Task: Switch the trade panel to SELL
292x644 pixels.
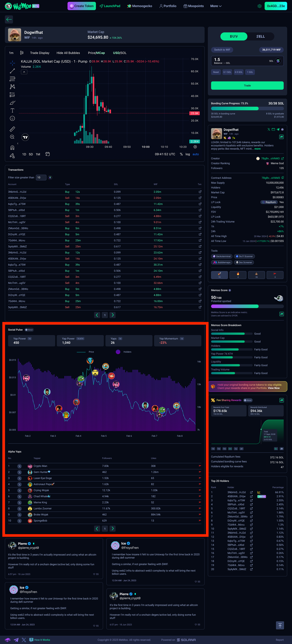Action: pos(260,36)
